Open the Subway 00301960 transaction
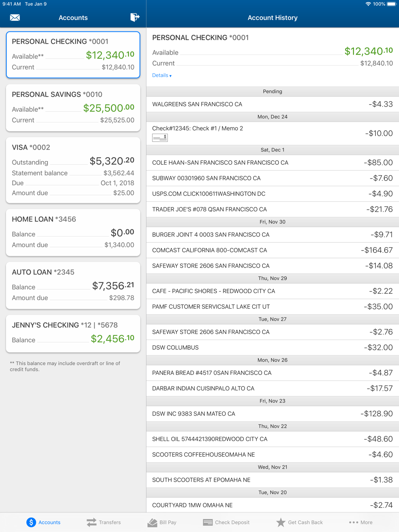This screenshot has width=399, height=532. pyautogui.click(x=273, y=178)
